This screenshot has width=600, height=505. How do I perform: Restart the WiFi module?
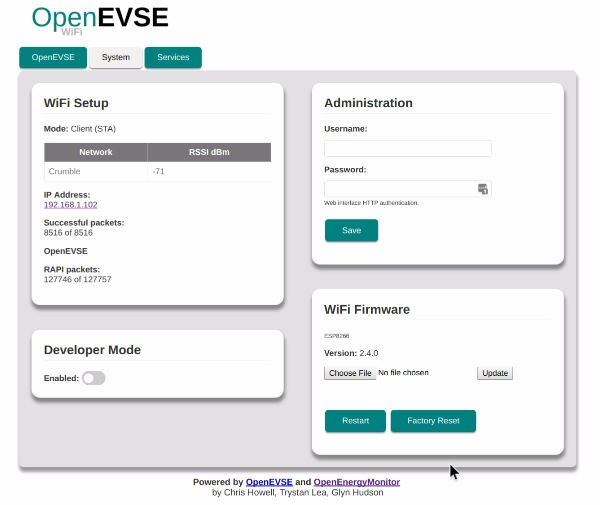pyautogui.click(x=355, y=421)
